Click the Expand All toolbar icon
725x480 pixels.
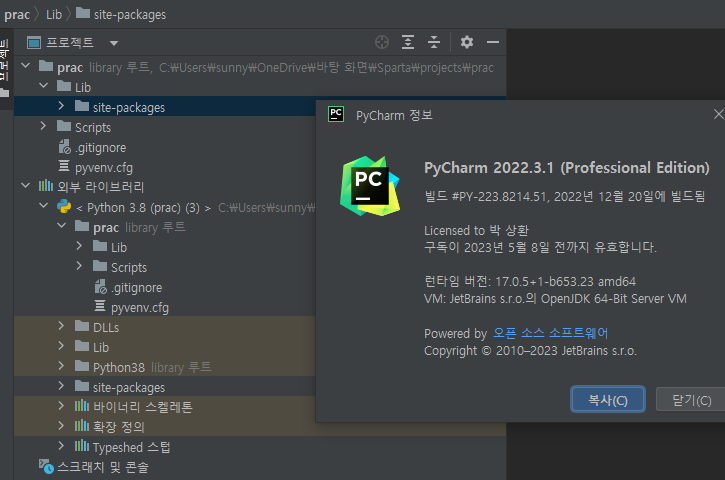(407, 42)
